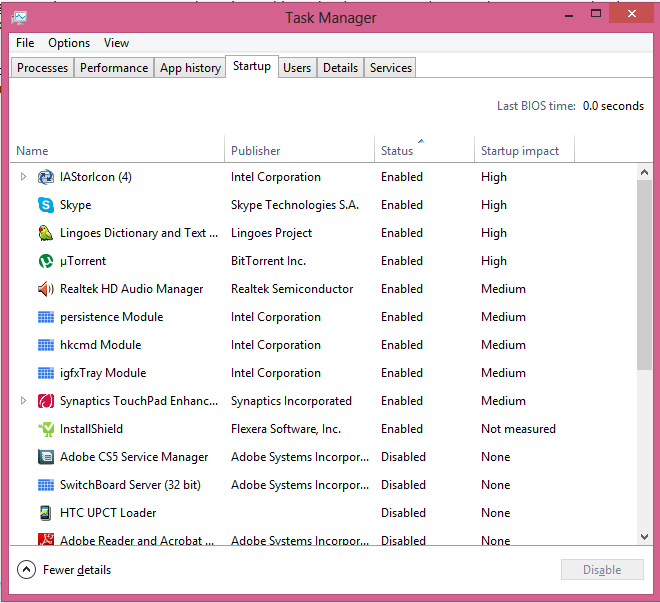Select the Adobe Reader and Acrobat icon
This screenshot has height=603, width=660.
(x=46, y=540)
